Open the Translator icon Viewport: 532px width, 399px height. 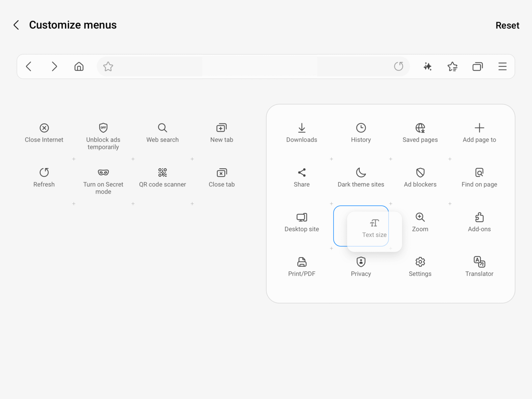point(479,263)
